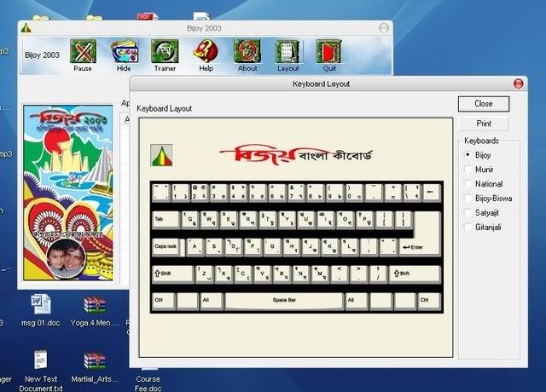This screenshot has height=392, width=546.
Task: Select Bijoy-Biswa keyboard option
Action: tap(468, 199)
